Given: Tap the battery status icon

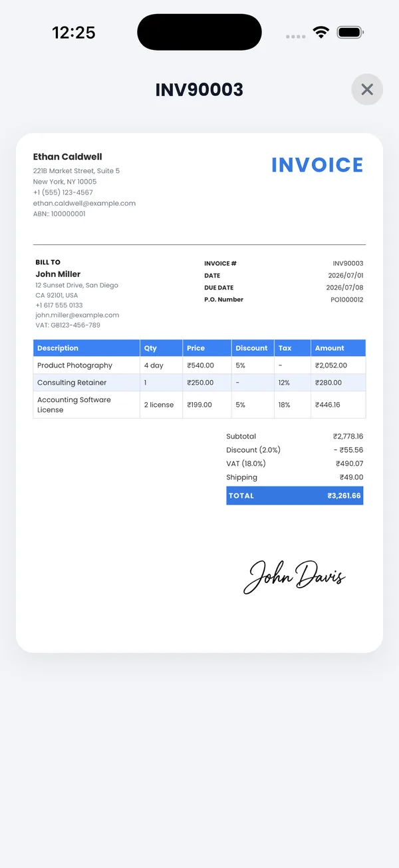Looking at the screenshot, I should [350, 33].
